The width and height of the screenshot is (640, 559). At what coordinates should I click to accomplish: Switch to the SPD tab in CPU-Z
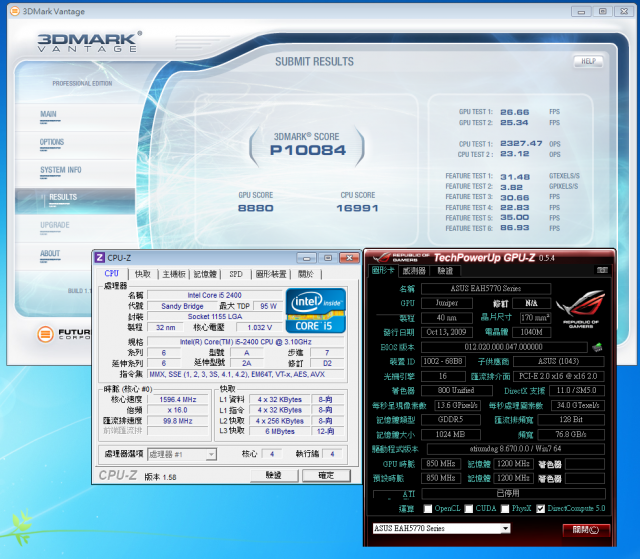coord(236,274)
